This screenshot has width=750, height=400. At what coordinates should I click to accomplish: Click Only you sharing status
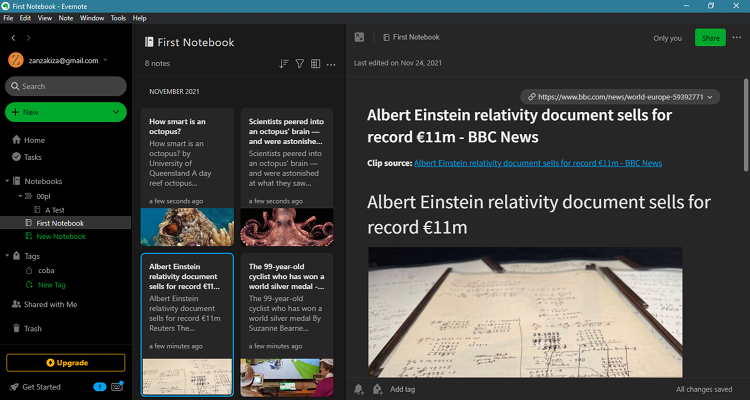[667, 38]
